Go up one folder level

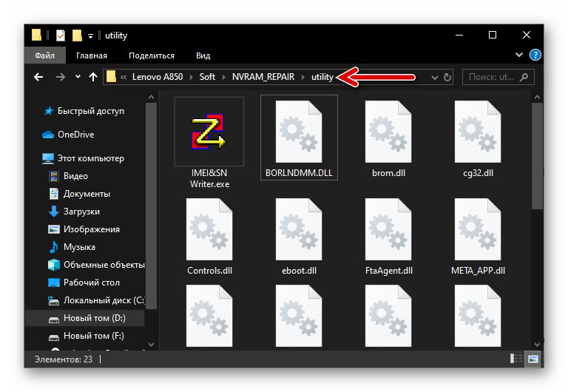(93, 77)
